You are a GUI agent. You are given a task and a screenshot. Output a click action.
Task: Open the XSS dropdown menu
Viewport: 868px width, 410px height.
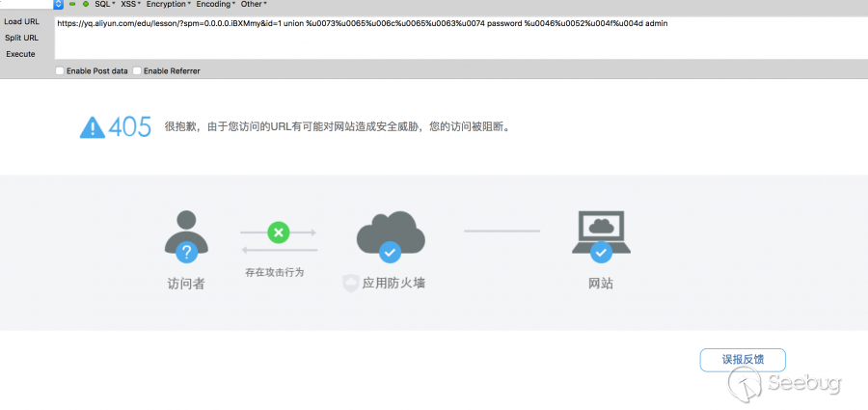(130, 4)
